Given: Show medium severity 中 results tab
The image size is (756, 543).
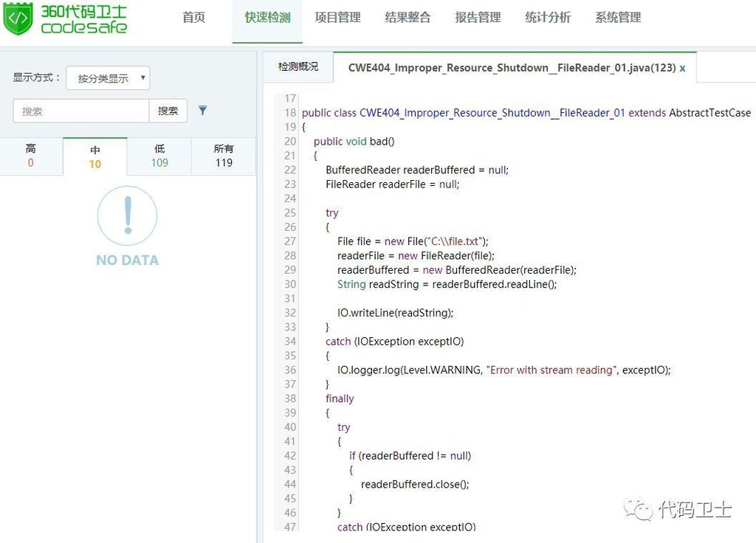Looking at the screenshot, I should (95, 156).
